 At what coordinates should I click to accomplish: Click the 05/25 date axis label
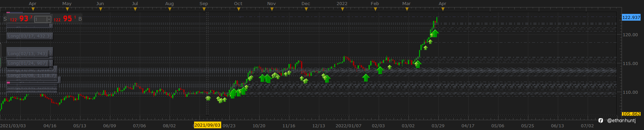click(528, 126)
